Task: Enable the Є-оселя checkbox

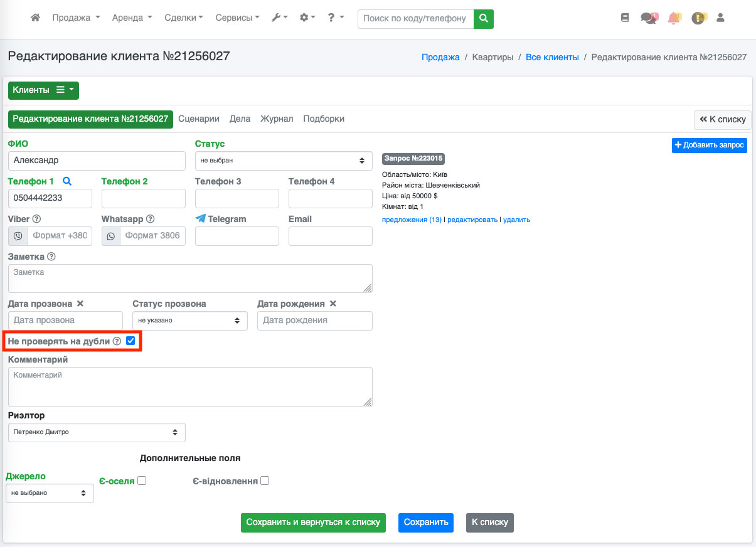Action: point(142,481)
